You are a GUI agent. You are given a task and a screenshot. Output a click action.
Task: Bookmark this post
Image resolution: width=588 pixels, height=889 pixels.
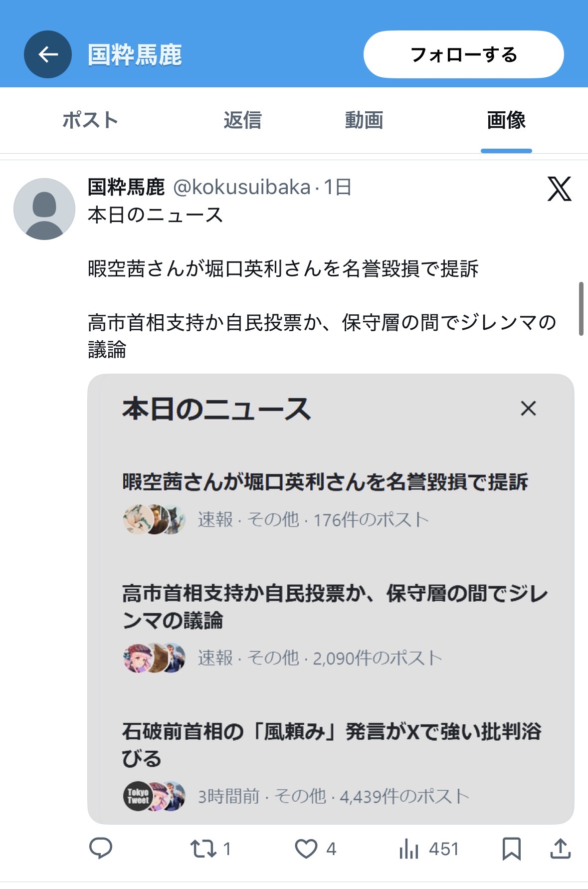pyautogui.click(x=512, y=848)
